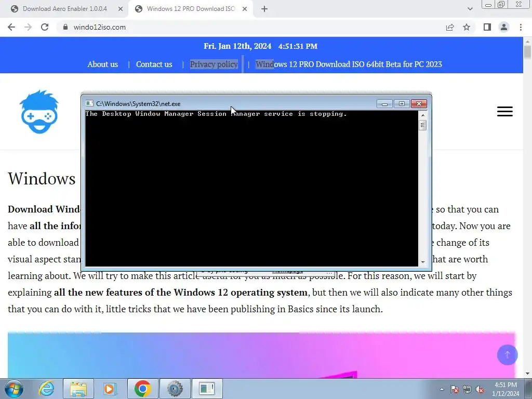Open the Privacy policy link
This screenshot has width=532, height=399.
[214, 64]
